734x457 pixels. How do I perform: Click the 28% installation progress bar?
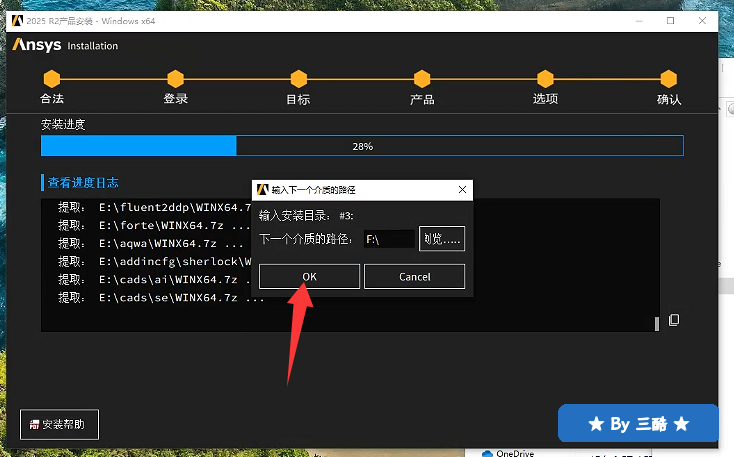362,146
